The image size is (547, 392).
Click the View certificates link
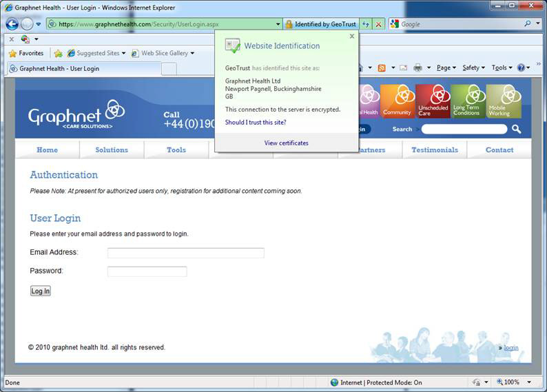tap(286, 143)
